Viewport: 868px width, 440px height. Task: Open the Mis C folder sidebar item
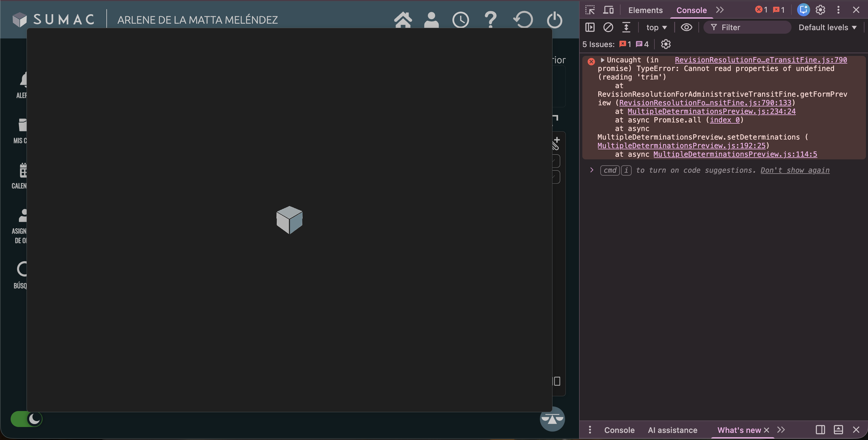20,131
